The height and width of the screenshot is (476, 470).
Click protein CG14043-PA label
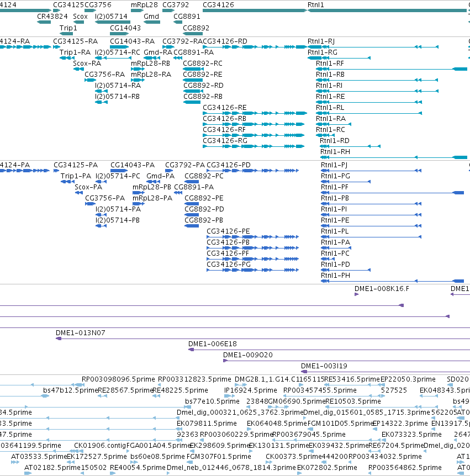click(x=133, y=165)
